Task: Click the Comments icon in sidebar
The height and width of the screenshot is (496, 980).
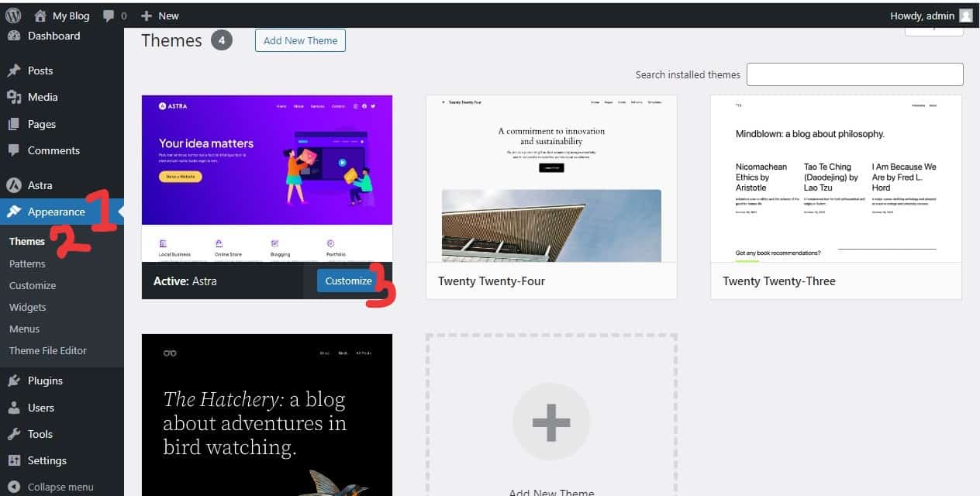Action: [x=14, y=150]
